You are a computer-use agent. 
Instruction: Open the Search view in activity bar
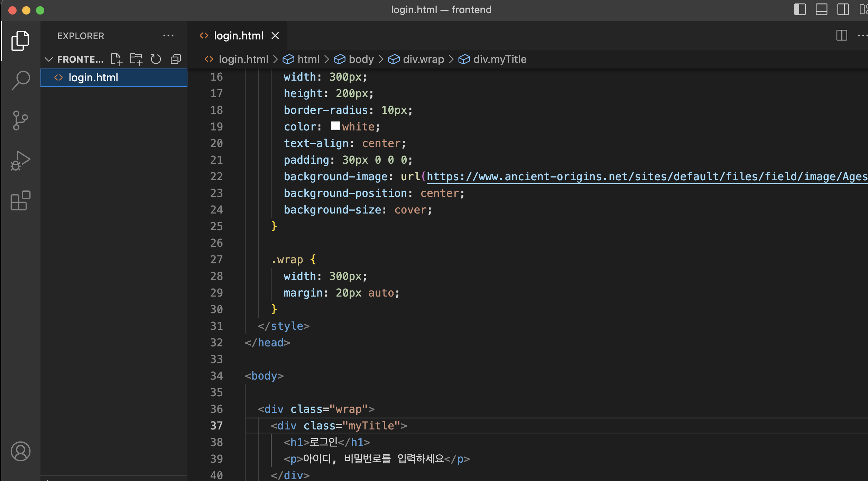(20, 81)
